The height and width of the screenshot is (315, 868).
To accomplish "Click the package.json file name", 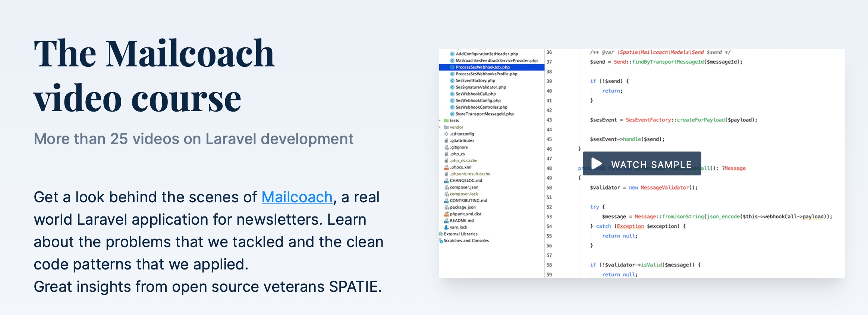I will click(x=463, y=208).
